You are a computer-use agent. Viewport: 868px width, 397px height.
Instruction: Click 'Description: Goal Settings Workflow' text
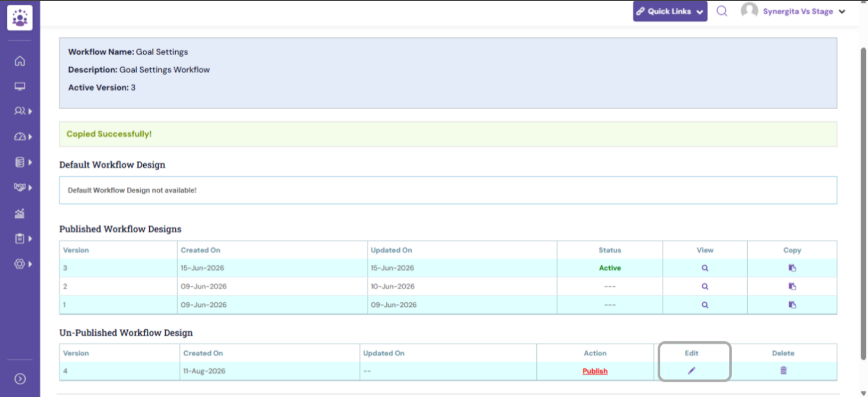pos(139,70)
